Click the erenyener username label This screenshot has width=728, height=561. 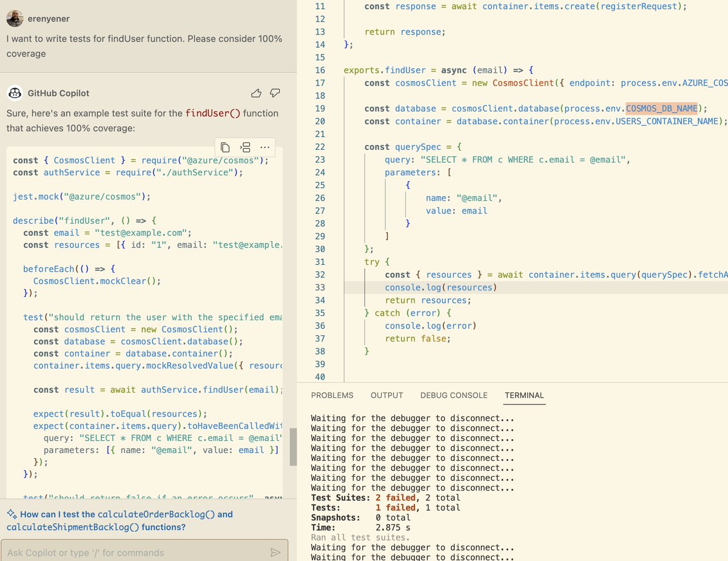tap(49, 19)
